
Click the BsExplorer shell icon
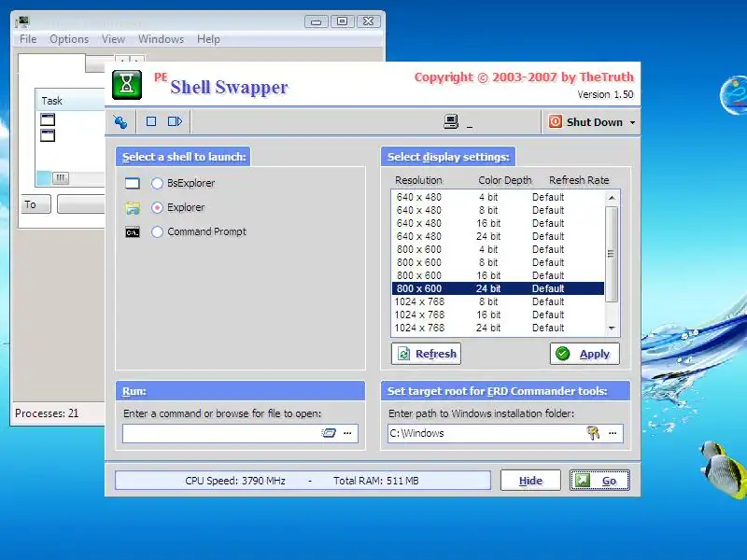pyautogui.click(x=133, y=183)
